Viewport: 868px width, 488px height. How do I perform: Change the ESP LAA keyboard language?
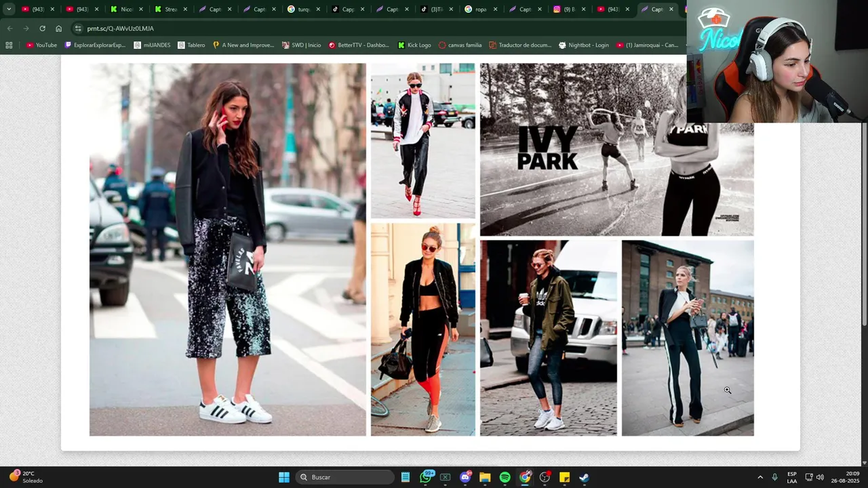click(x=792, y=477)
